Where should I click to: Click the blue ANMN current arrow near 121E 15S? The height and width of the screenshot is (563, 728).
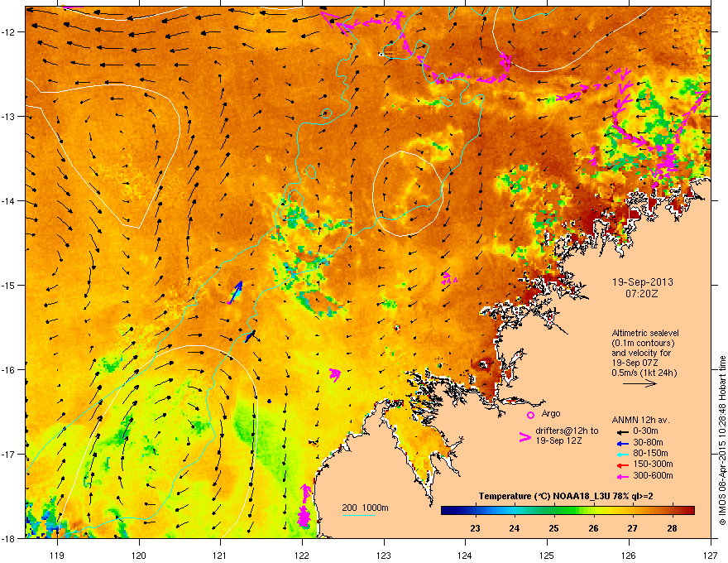pyautogui.click(x=236, y=291)
